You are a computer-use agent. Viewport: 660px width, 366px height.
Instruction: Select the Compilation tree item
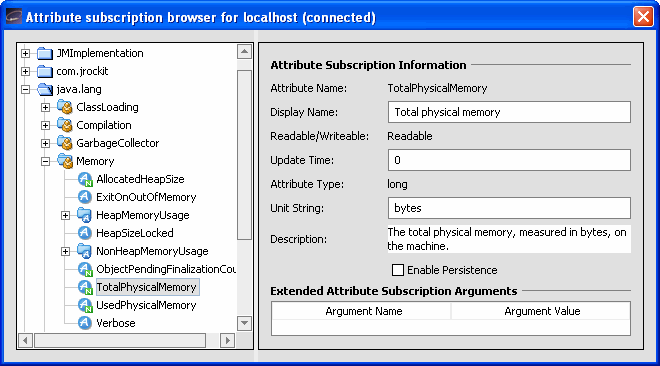coord(104,125)
